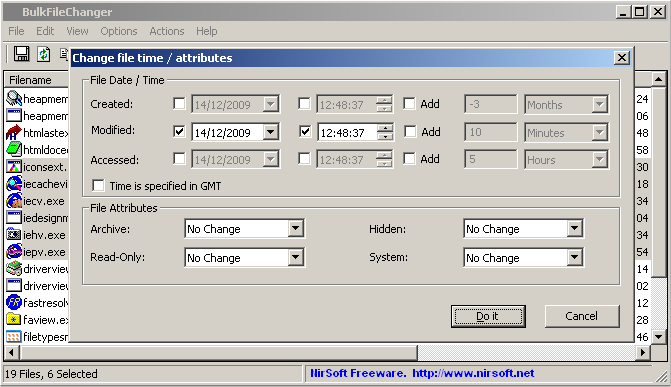671x387 pixels.
Task: Click the Modified date input field
Action: coord(228,132)
